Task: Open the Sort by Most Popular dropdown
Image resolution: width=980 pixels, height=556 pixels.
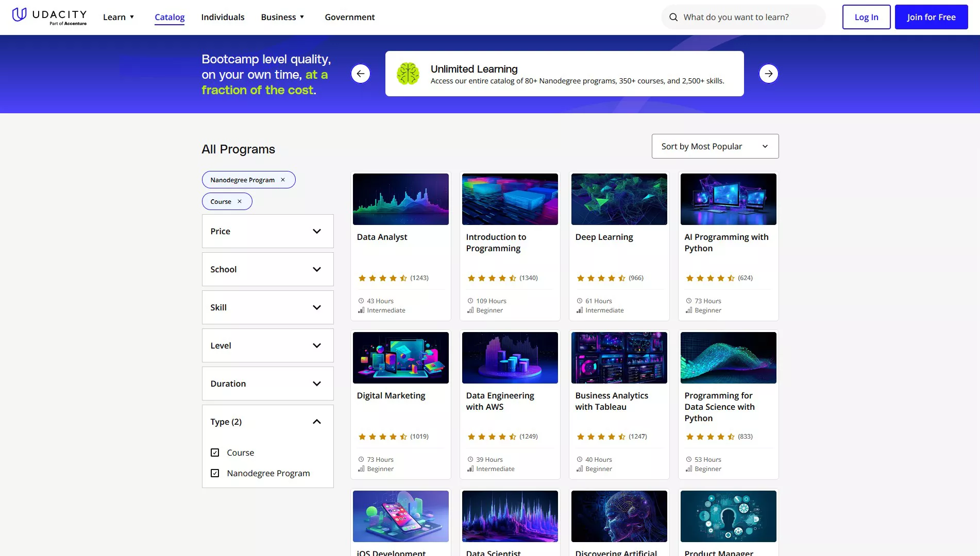Action: [715, 146]
